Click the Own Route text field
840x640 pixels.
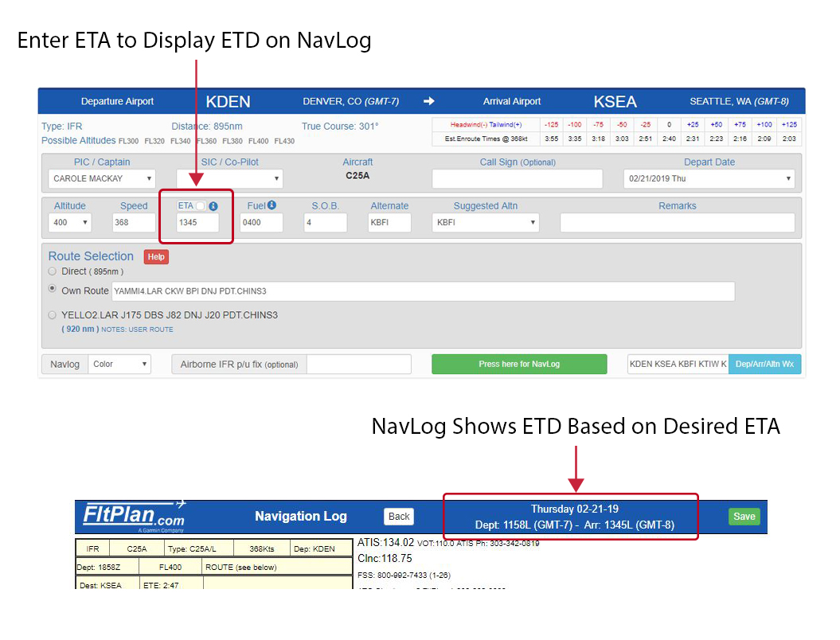pos(424,291)
